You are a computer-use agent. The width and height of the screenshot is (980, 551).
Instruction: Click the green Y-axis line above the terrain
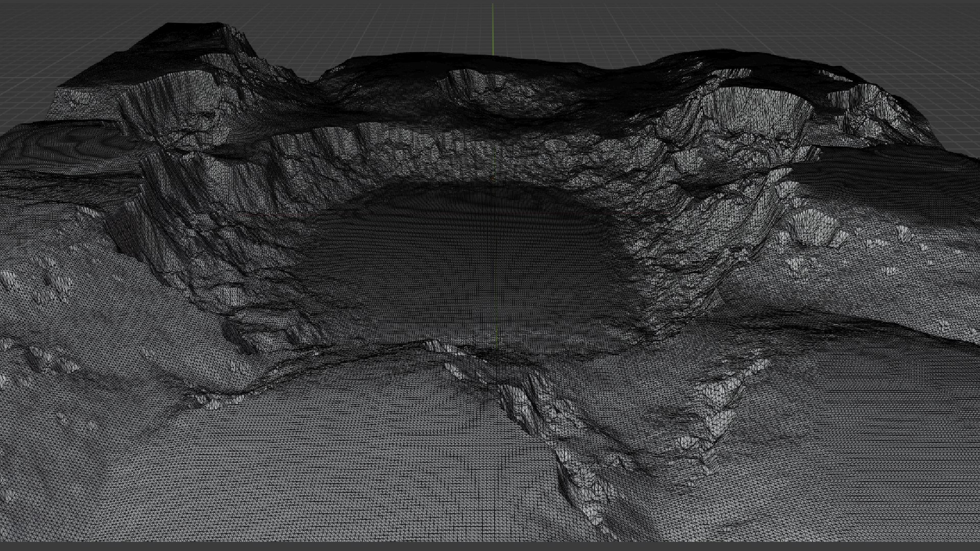(493, 29)
